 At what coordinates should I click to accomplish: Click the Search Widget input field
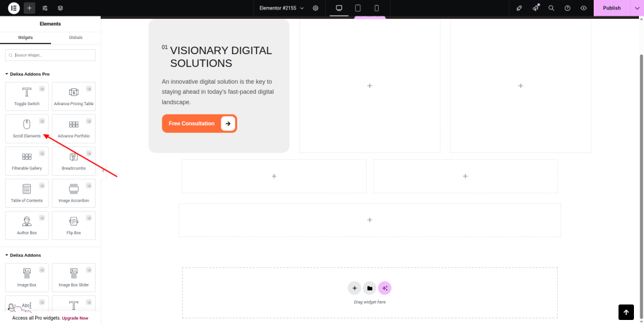50,55
